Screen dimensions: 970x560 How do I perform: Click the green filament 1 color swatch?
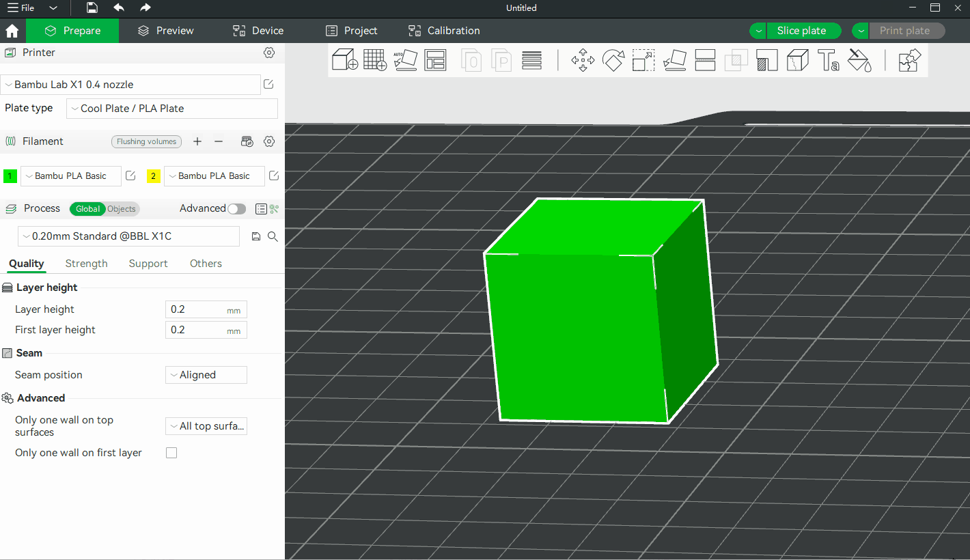pos(10,176)
